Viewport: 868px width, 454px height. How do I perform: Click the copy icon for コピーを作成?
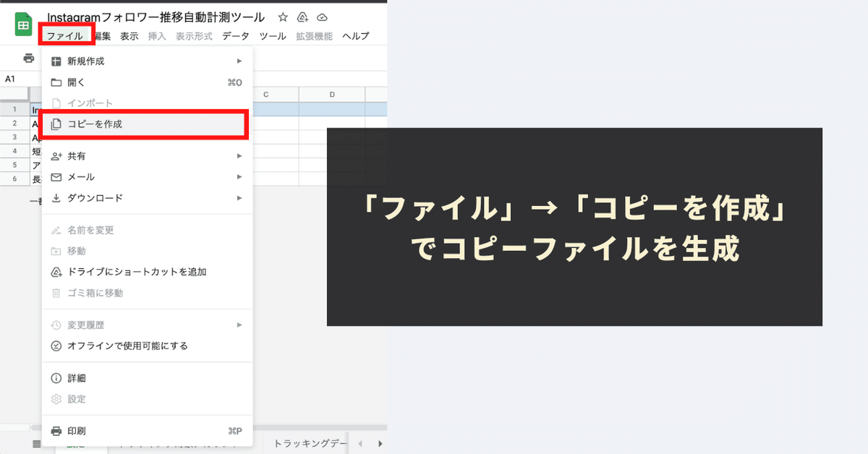[x=56, y=124]
